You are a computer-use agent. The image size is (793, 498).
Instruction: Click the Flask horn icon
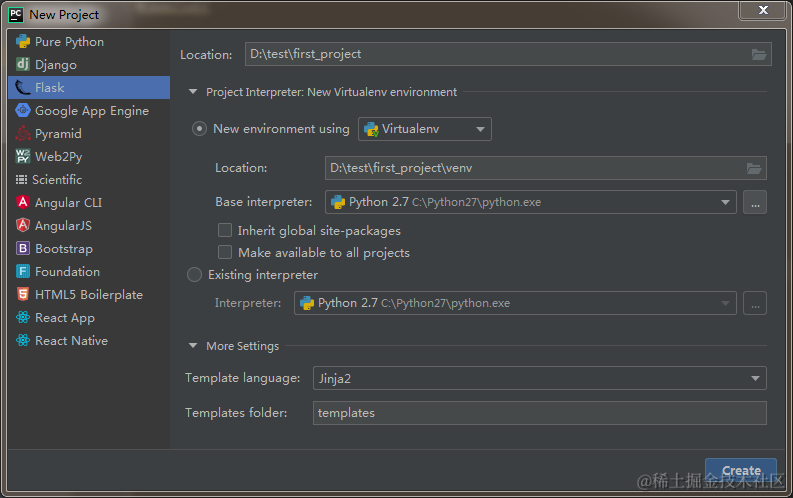click(x=23, y=87)
